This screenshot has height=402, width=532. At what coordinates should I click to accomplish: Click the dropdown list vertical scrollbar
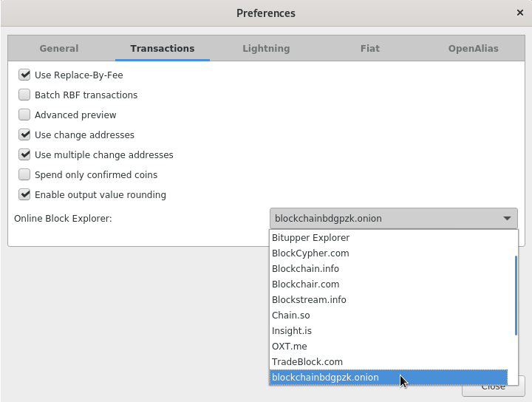[x=515, y=296]
